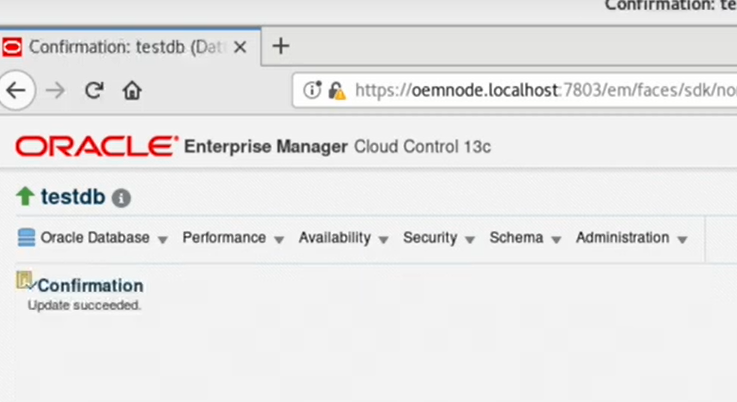Click the site information icon in address bar

312,90
